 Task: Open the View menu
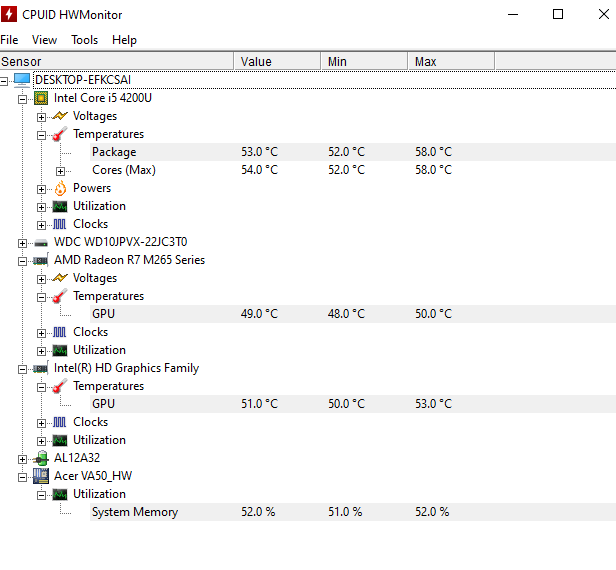click(x=44, y=40)
